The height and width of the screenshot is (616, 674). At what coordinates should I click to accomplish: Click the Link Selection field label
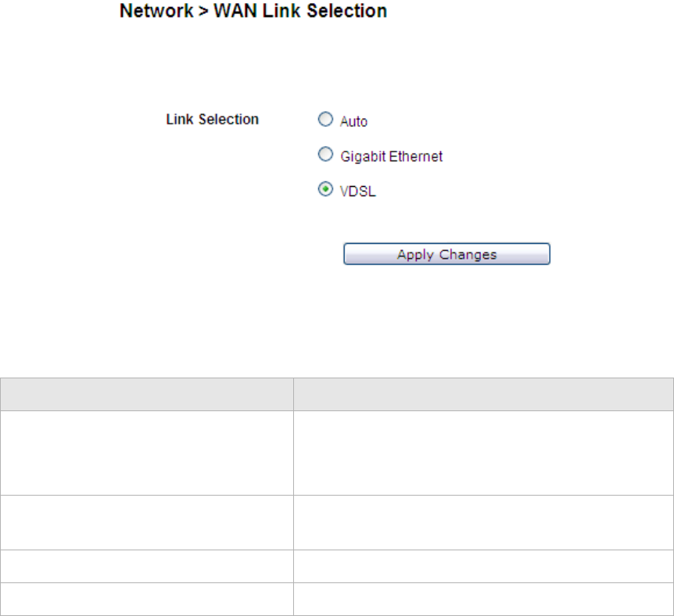point(213,119)
